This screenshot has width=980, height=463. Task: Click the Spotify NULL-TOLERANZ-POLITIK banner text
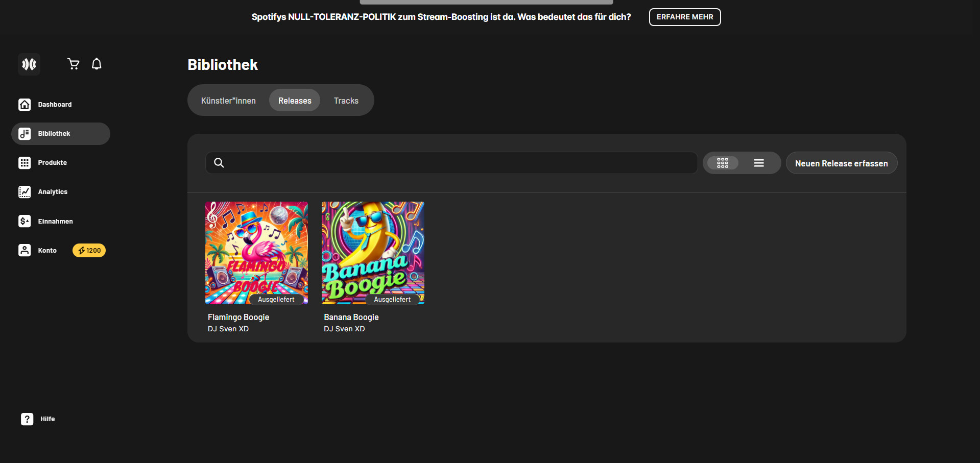click(x=441, y=17)
